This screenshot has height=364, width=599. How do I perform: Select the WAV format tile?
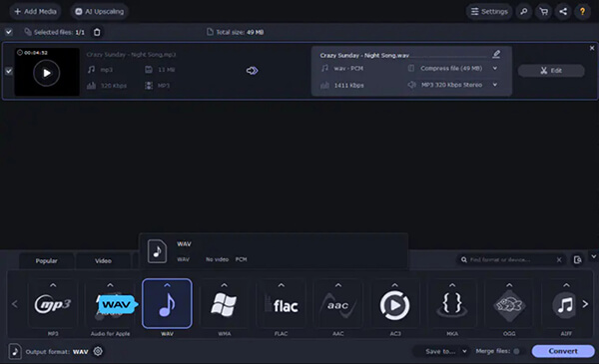(x=167, y=304)
